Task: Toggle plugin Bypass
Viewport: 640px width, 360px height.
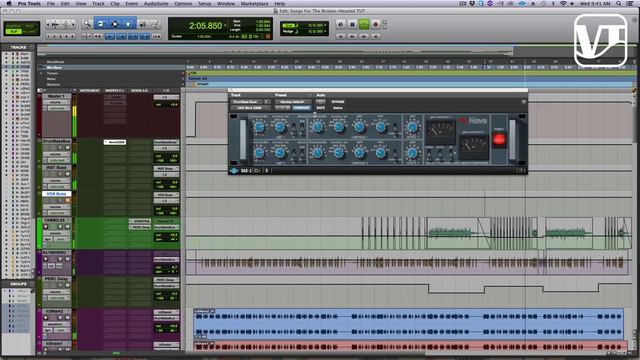Action: tap(338, 102)
